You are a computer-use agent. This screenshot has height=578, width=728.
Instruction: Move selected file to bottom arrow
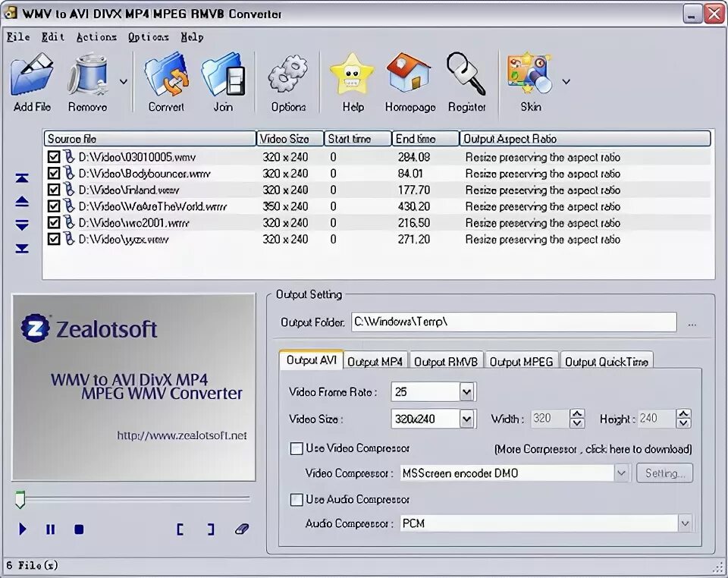22,249
